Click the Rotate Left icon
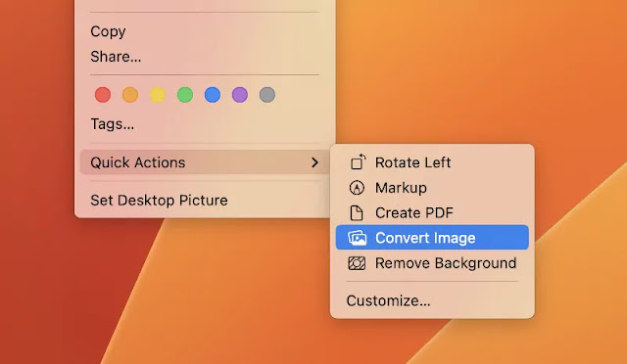The height and width of the screenshot is (364, 627). coord(358,162)
